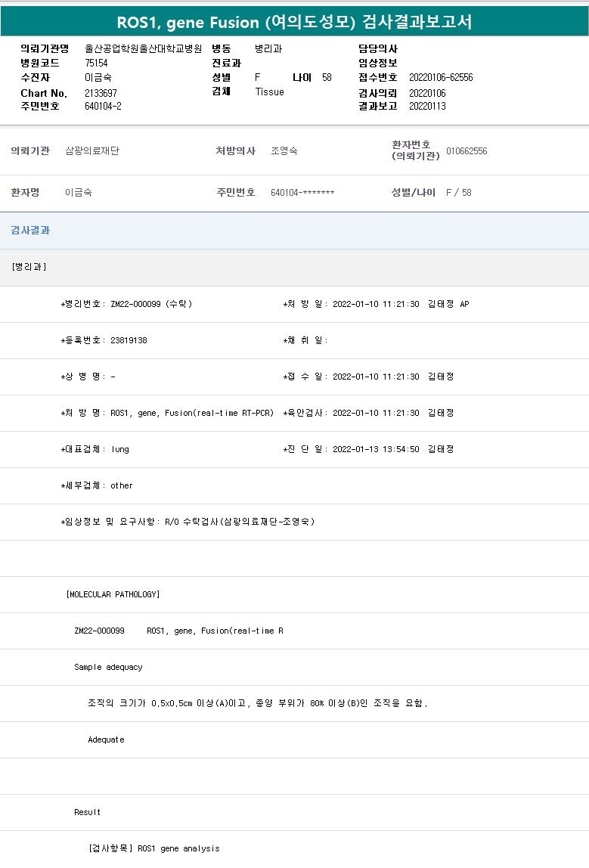Select the masked 주민번호 640104-*******
This screenshot has height=868, width=589.
pyautogui.click(x=302, y=193)
